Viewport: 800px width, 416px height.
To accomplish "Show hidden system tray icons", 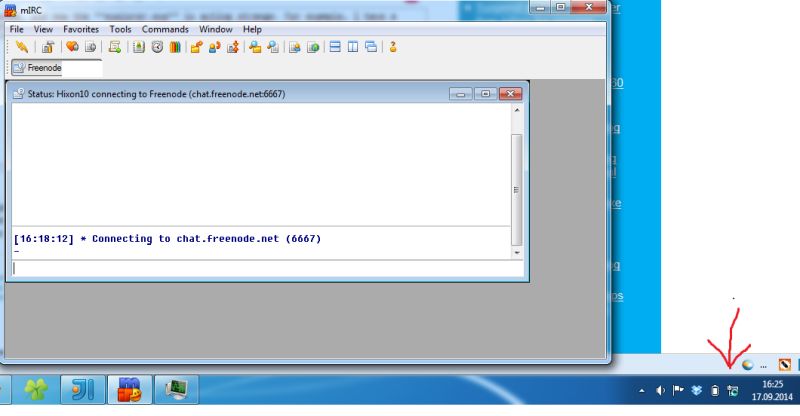I will click(642, 391).
